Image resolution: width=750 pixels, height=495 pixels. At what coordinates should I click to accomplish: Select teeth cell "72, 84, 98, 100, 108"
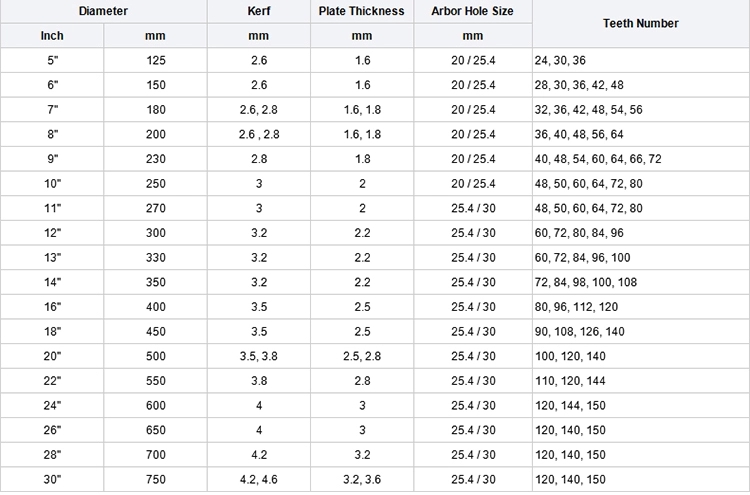[584, 283]
